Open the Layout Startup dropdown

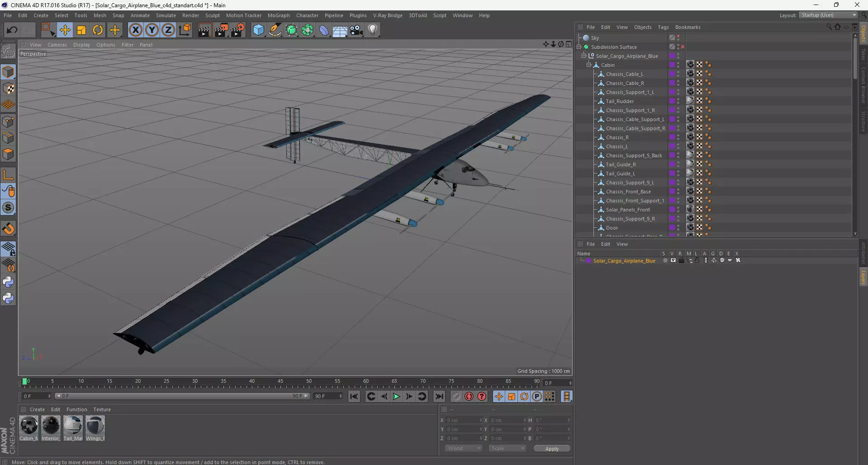click(x=828, y=15)
